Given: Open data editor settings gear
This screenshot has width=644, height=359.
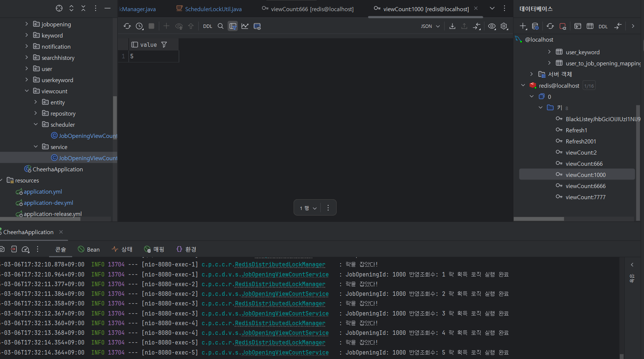Looking at the screenshot, I should click(504, 26).
